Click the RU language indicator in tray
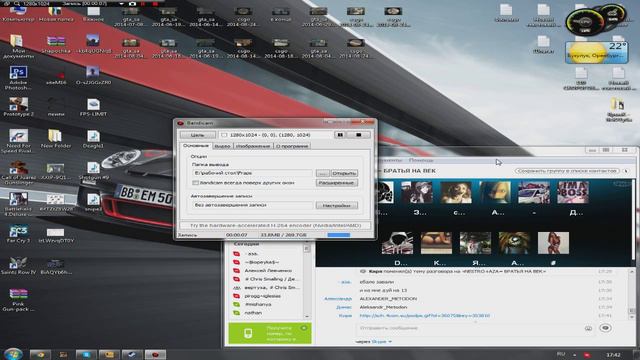This screenshot has height=360, width=640. coord(561,354)
